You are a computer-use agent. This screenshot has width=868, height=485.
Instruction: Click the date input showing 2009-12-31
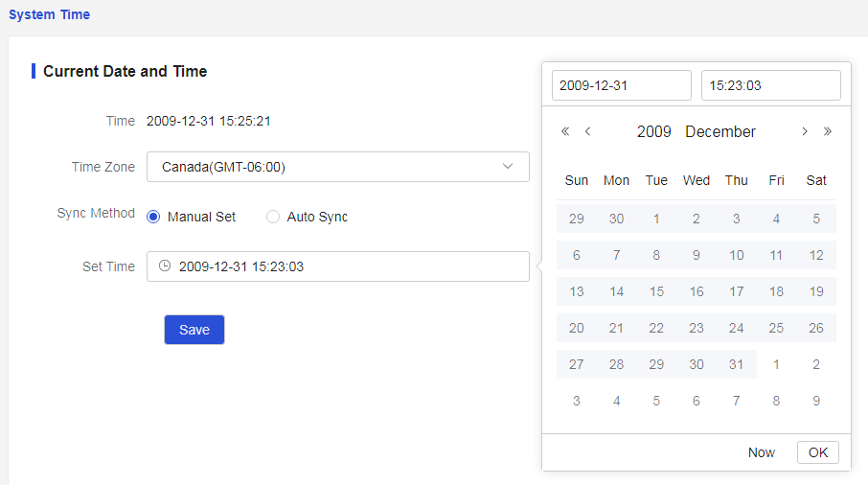621,85
